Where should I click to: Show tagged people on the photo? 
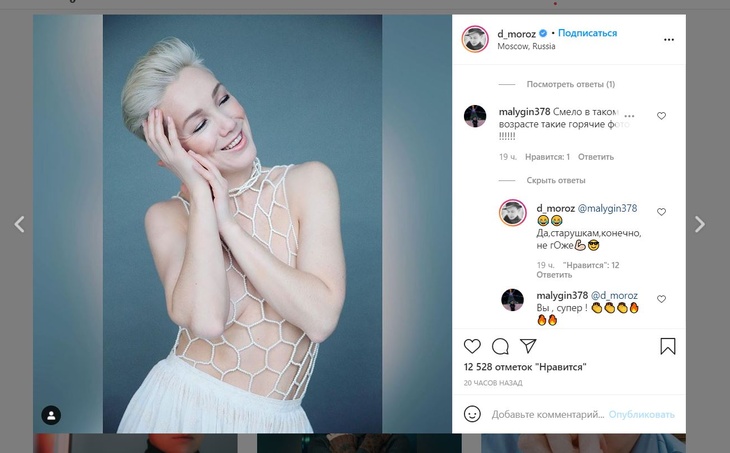[51, 415]
